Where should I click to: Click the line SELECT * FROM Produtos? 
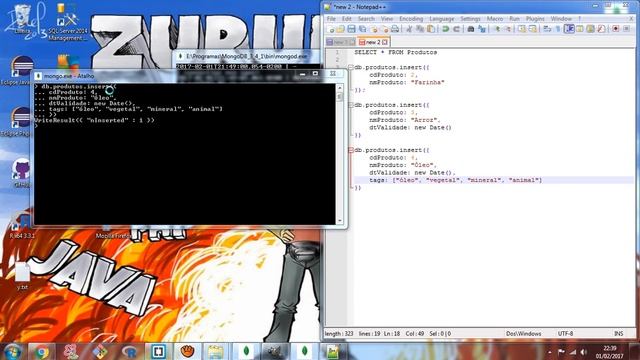(396, 52)
